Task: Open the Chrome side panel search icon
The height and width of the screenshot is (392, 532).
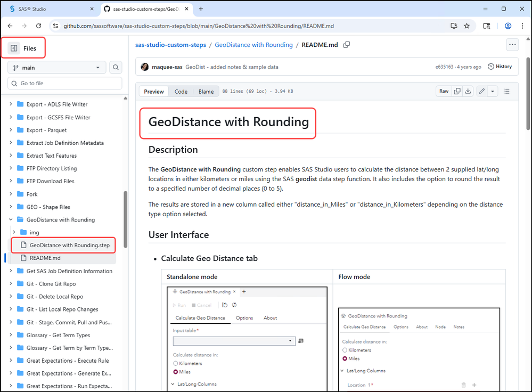Action: pos(487,26)
